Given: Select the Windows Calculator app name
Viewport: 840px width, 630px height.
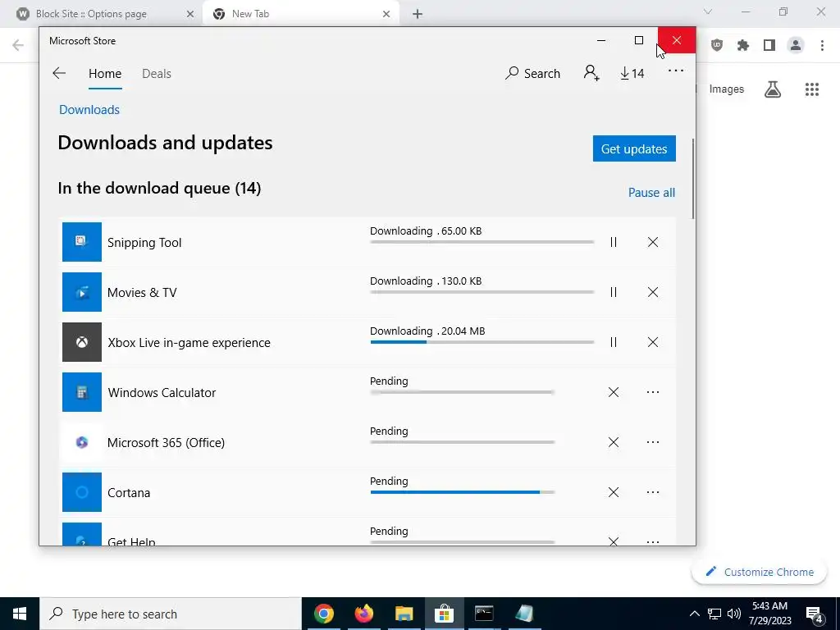Looking at the screenshot, I should pyautogui.click(x=162, y=393).
